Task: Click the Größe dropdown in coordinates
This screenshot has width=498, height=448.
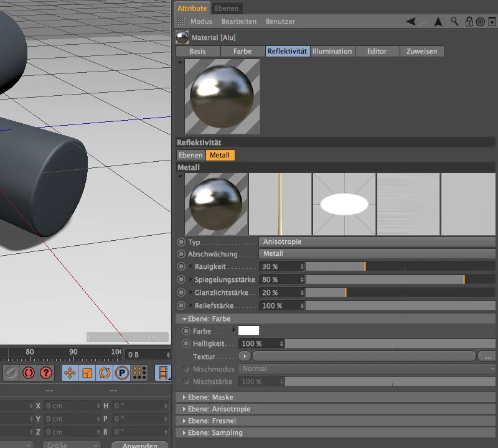Action: tap(72, 445)
